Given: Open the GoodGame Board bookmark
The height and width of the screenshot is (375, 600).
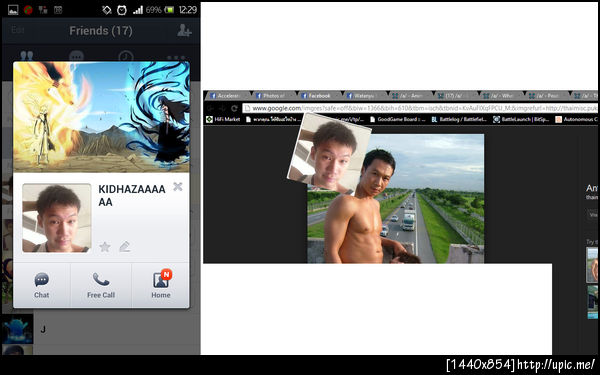Looking at the screenshot, I should [x=398, y=119].
